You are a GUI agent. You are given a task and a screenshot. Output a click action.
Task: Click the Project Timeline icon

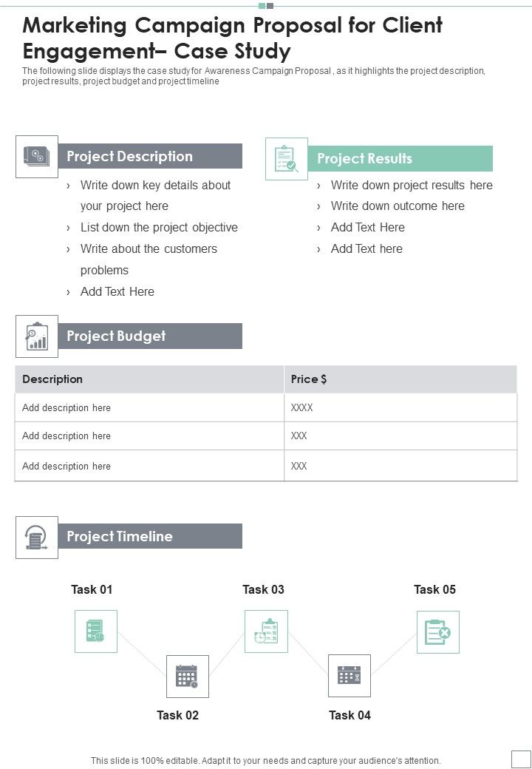click(36, 537)
